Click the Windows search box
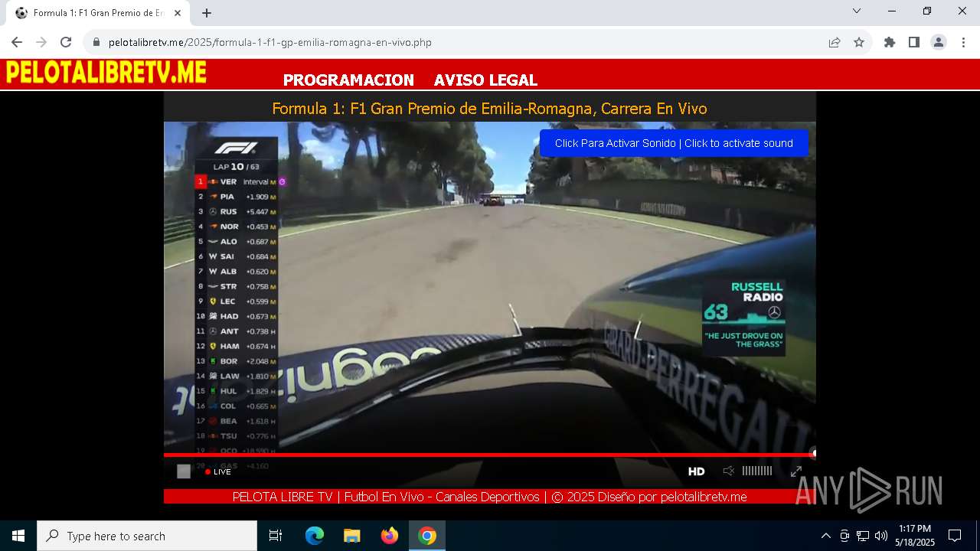Viewport: 980px width, 551px height. (147, 536)
